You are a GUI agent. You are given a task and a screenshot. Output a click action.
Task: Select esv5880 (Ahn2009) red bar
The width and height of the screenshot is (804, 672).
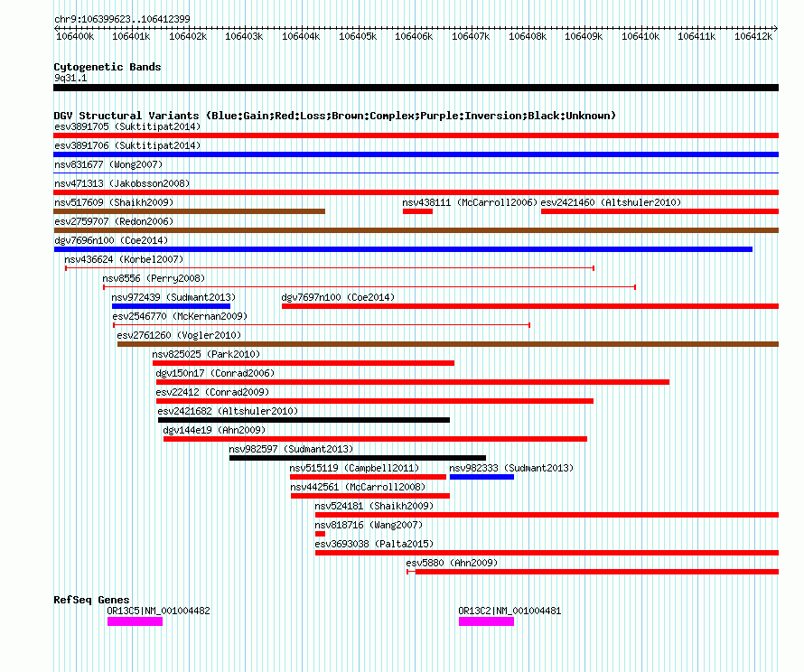[x=593, y=572]
